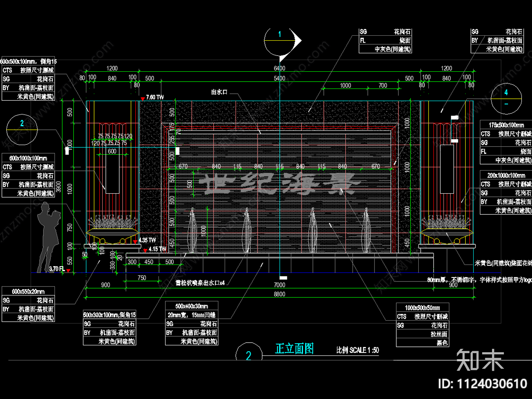Click the 7.60 TW elevation mark
Image resolution: width=532 pixels, height=399 pixels.
click(x=155, y=97)
